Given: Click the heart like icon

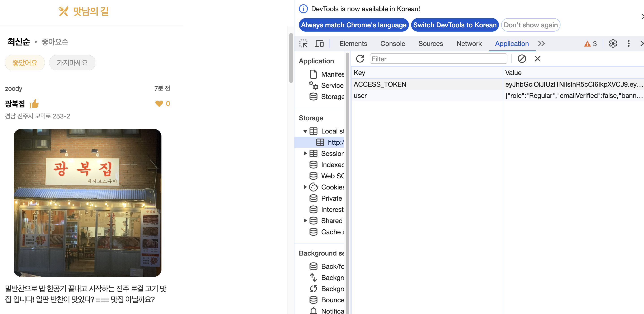Looking at the screenshot, I should pyautogui.click(x=159, y=103).
